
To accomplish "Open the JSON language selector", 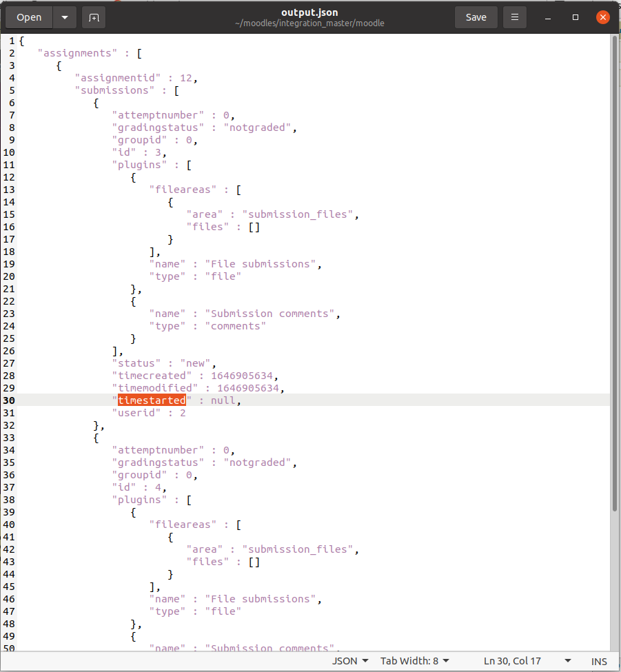I will 350,661.
